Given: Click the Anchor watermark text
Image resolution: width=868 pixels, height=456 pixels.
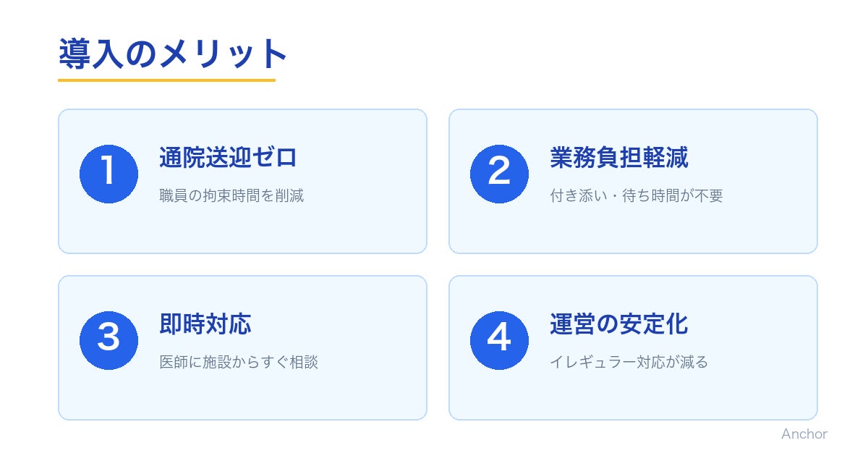Looking at the screenshot, I should [x=804, y=434].
